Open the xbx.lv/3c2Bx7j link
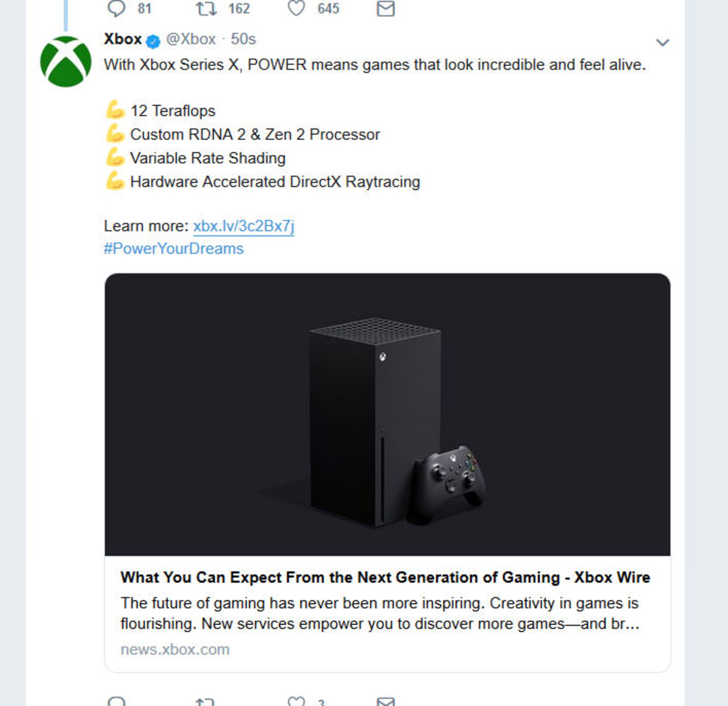 [243, 226]
